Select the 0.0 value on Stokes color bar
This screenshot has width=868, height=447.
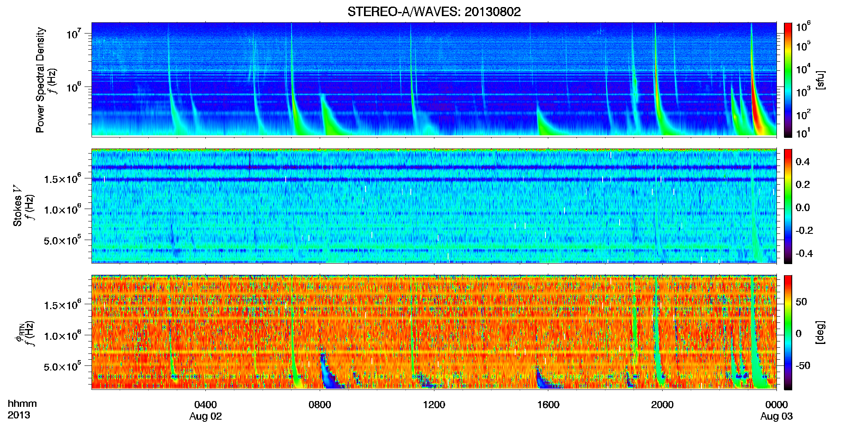point(803,207)
